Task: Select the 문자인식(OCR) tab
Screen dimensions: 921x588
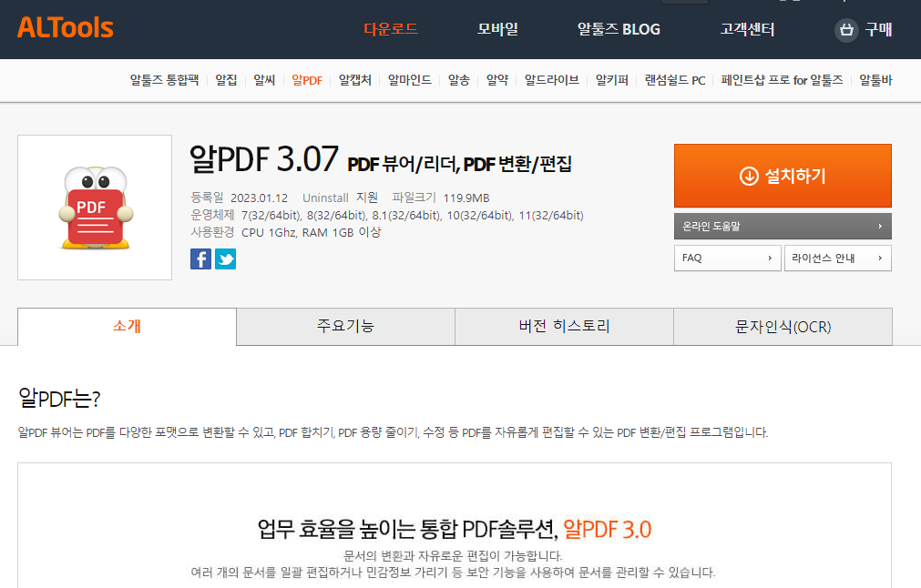Action: point(783,327)
